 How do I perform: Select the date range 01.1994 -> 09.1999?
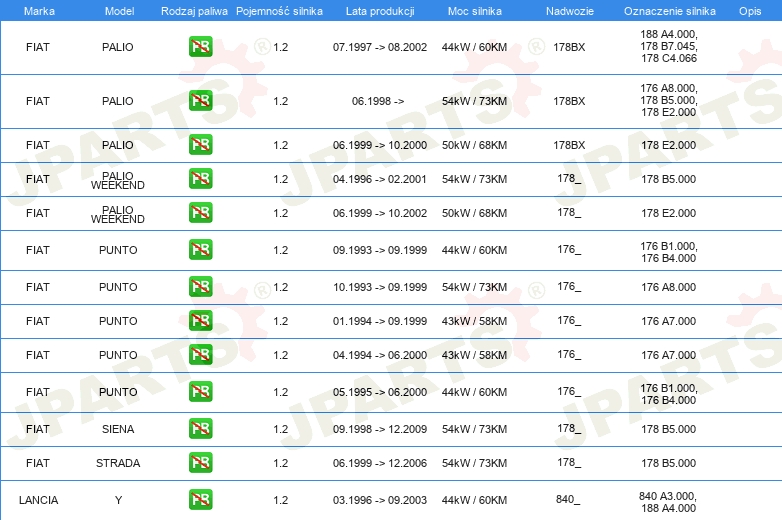point(380,321)
